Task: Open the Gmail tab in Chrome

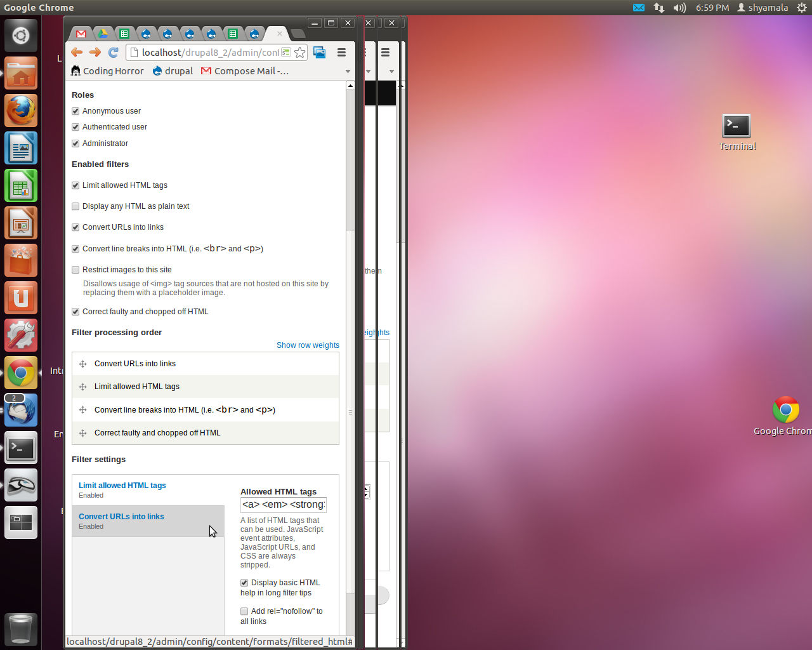Action: 81,34
